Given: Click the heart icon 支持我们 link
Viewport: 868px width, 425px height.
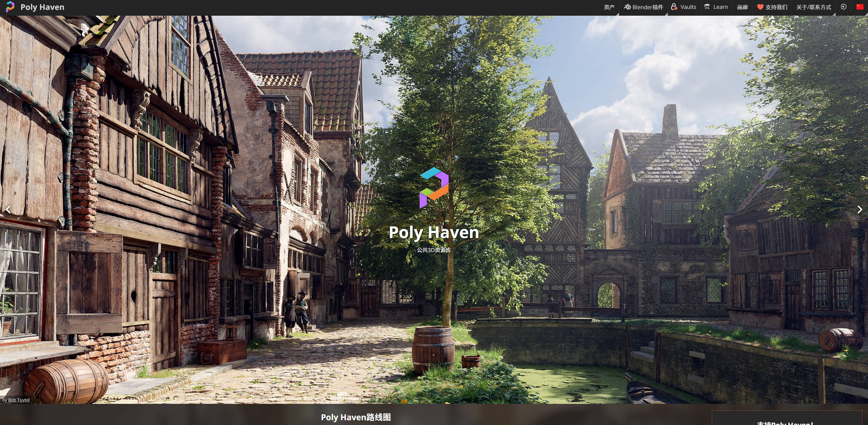Looking at the screenshot, I should coord(772,7).
